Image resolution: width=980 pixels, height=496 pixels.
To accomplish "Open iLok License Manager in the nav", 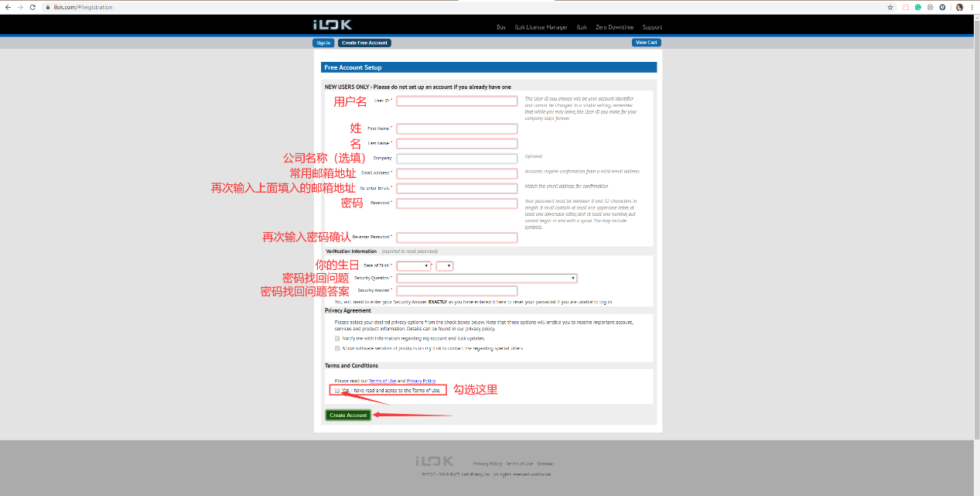I will (x=541, y=27).
